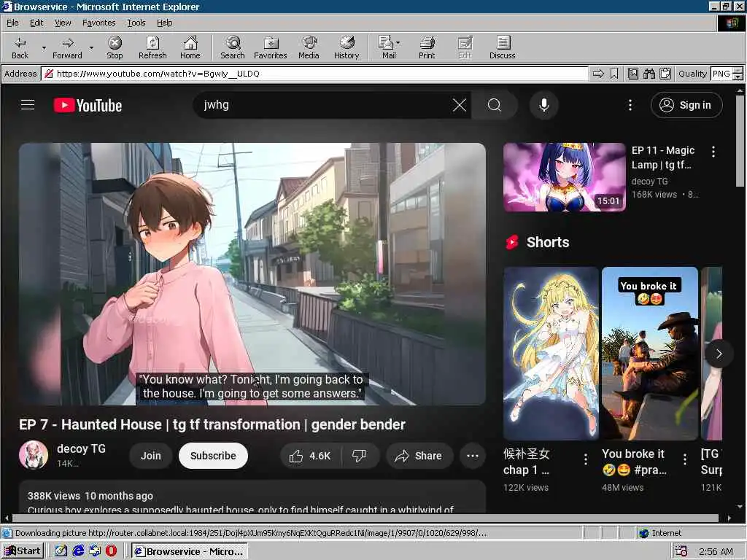
Task: Open EP 11 Magic Lamp video thumbnail
Action: [x=565, y=177]
